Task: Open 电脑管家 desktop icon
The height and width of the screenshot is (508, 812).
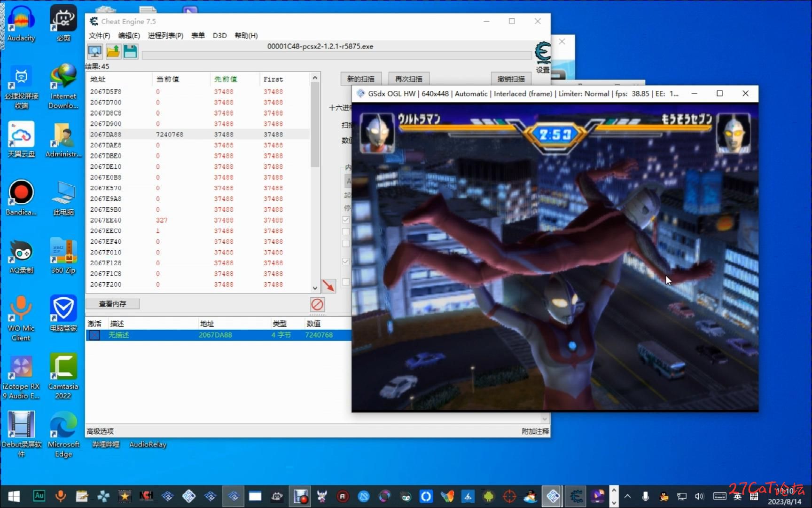Action: pos(63,314)
